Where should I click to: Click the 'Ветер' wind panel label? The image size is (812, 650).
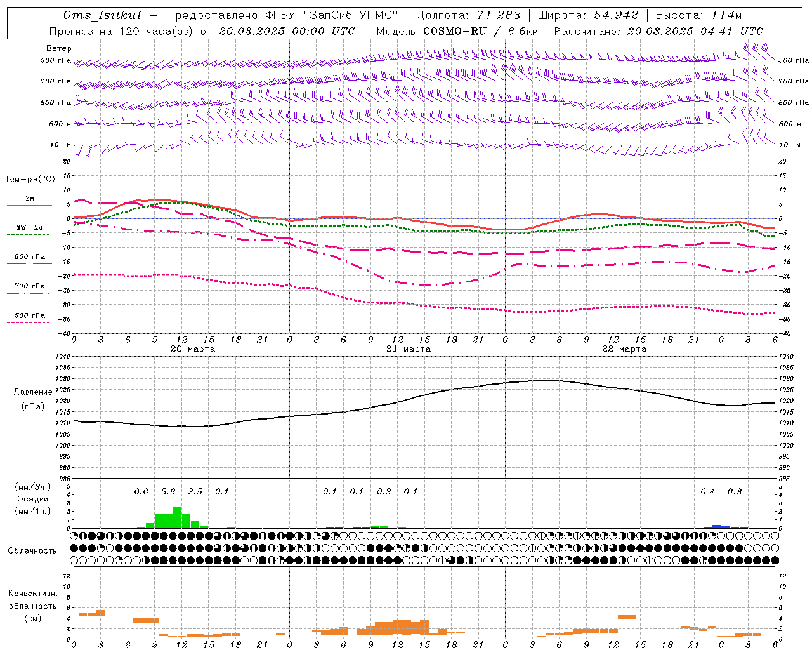59,48
